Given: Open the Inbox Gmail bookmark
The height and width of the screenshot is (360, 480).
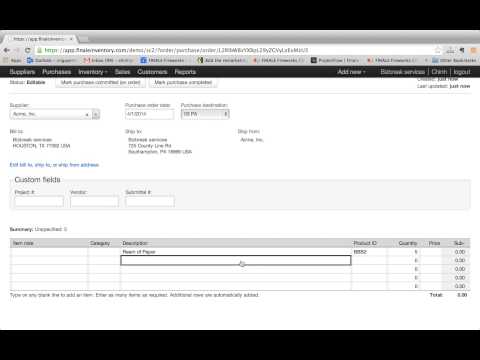Looking at the screenshot, I should coord(109,60).
